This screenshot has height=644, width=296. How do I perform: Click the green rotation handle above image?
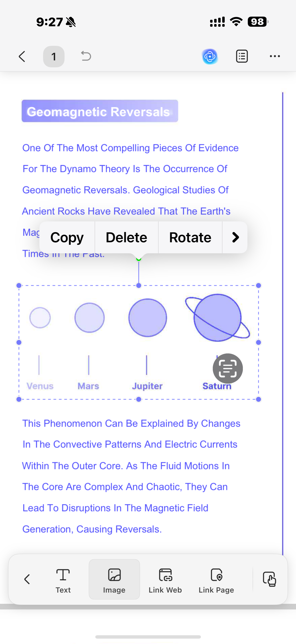coord(139,259)
